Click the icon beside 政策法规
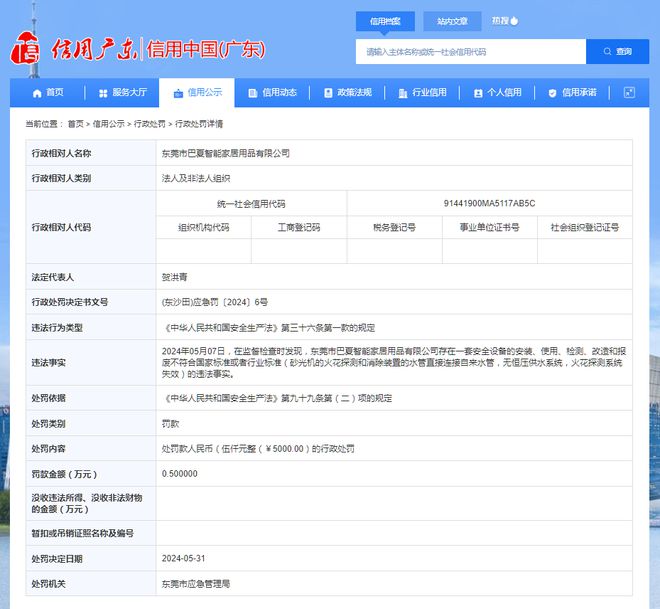The image size is (660, 609). click(x=328, y=93)
